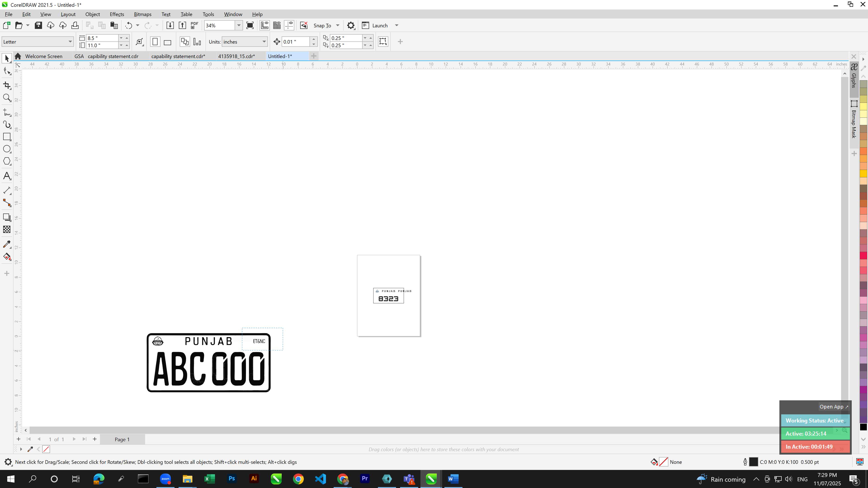Viewport: 868px width, 488px height.
Task: Select the Parallel Dimension tool
Action: (7, 190)
